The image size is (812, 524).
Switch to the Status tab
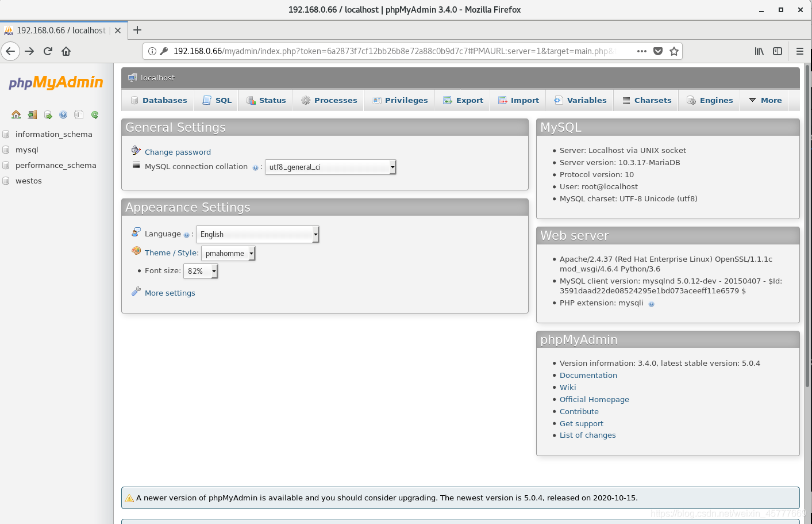(x=266, y=100)
